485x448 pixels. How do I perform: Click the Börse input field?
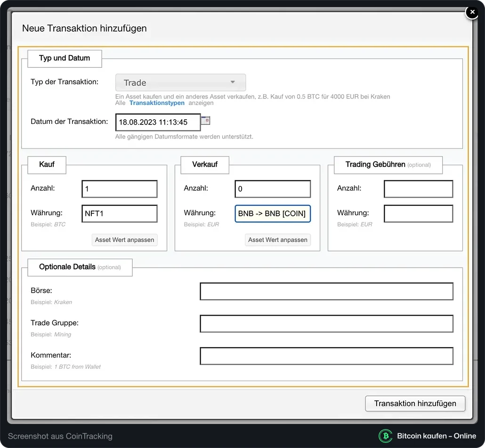tap(327, 291)
